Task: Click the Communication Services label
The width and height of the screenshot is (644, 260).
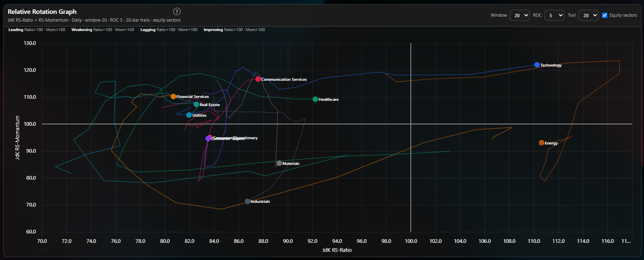Action: point(284,80)
